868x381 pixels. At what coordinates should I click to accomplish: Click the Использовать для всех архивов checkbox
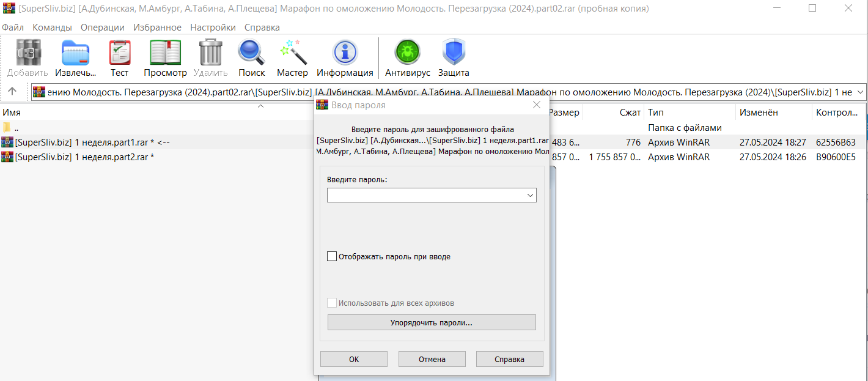(x=332, y=303)
